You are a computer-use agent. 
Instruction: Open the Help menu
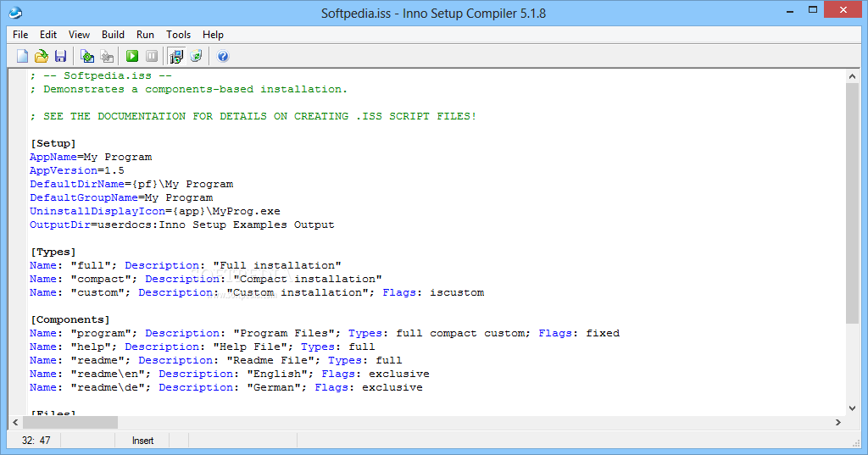[213, 35]
